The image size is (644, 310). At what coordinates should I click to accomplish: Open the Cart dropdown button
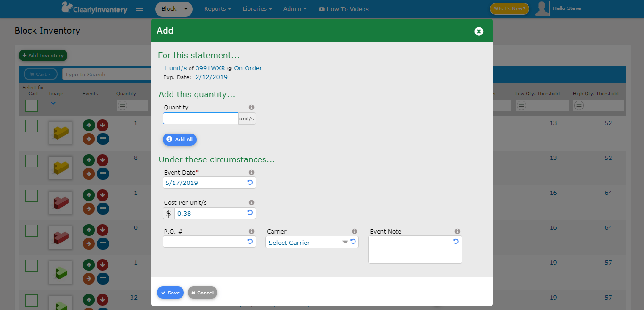pos(40,75)
